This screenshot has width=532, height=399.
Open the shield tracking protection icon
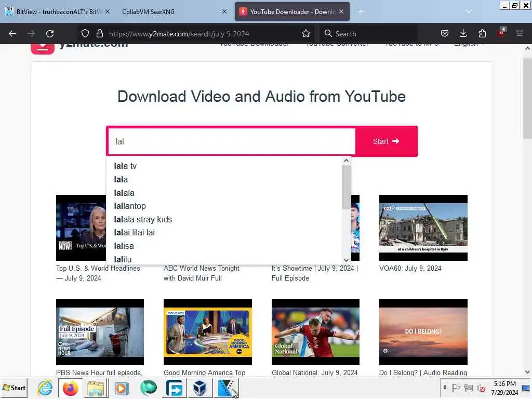[85, 33]
